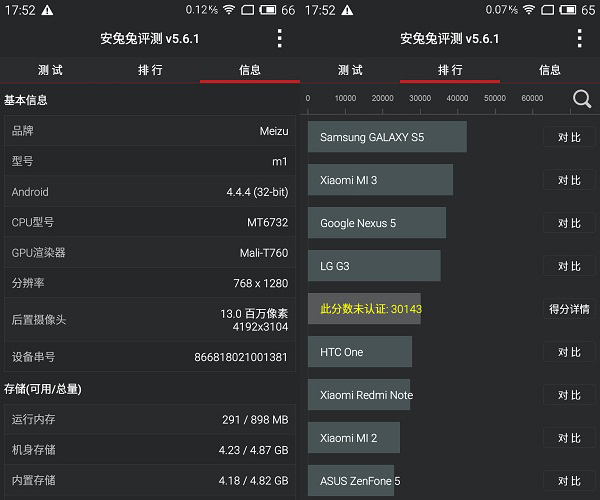Screen dimensions: 600x500
Task: Tap the warning triangle in the status bar
Action: (x=47, y=10)
